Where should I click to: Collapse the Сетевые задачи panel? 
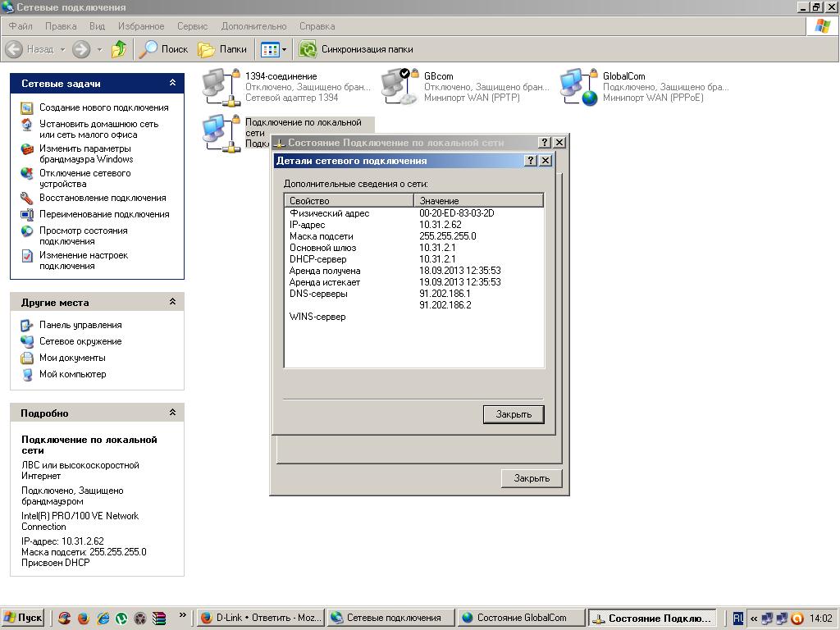[x=172, y=83]
